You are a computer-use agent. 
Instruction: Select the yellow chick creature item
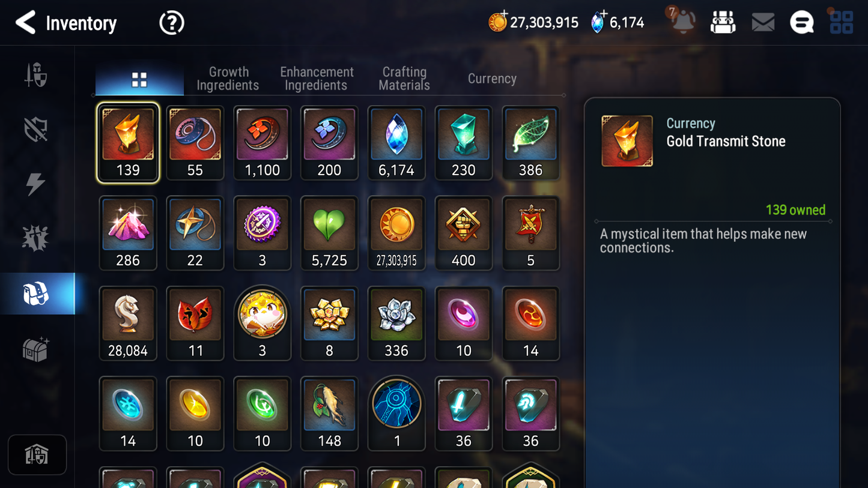pyautogui.click(x=262, y=324)
